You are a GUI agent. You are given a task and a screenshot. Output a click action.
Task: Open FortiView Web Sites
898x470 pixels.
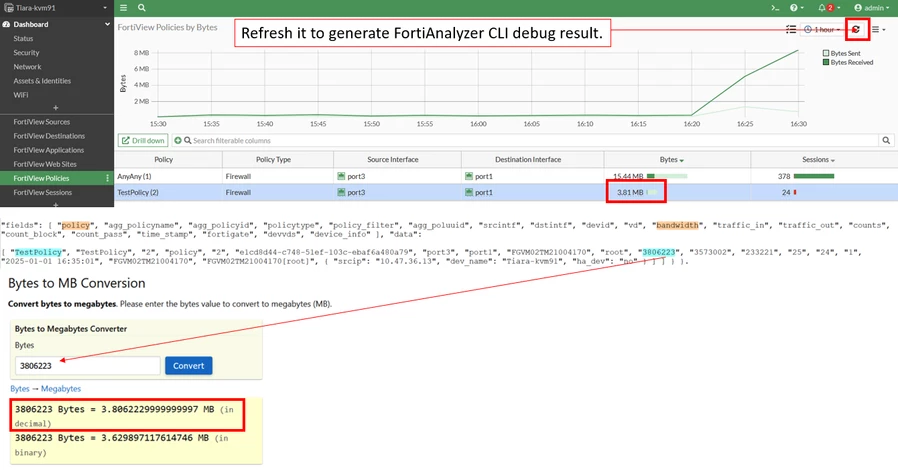point(45,164)
